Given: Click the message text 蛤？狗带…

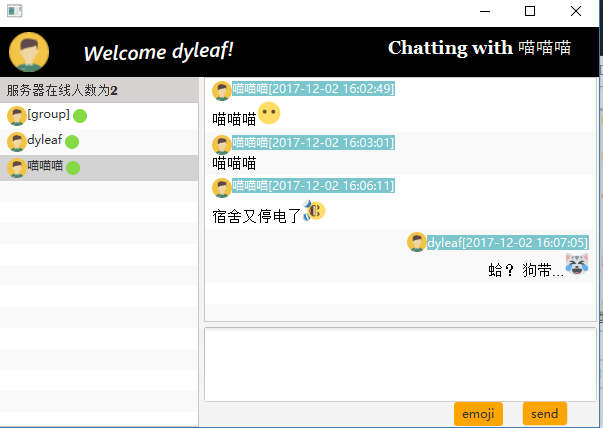Looking at the screenshot, I should coord(526,270).
